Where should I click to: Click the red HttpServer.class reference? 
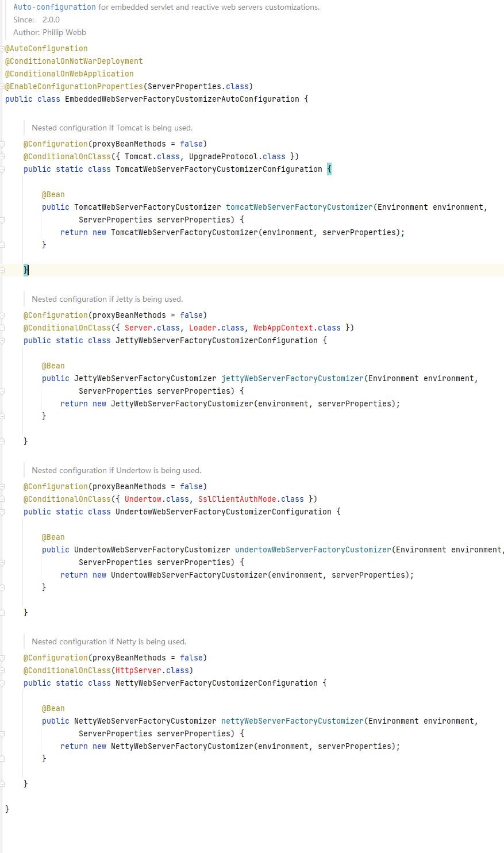[152, 671]
